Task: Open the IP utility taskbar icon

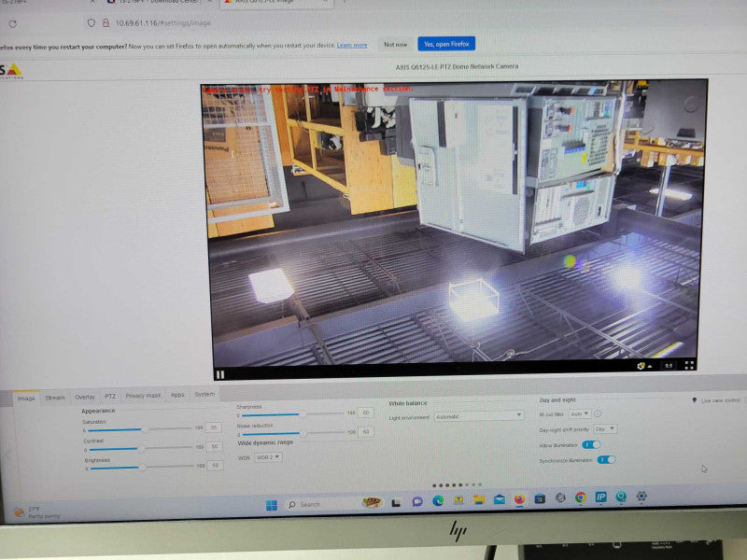Action: [600, 497]
